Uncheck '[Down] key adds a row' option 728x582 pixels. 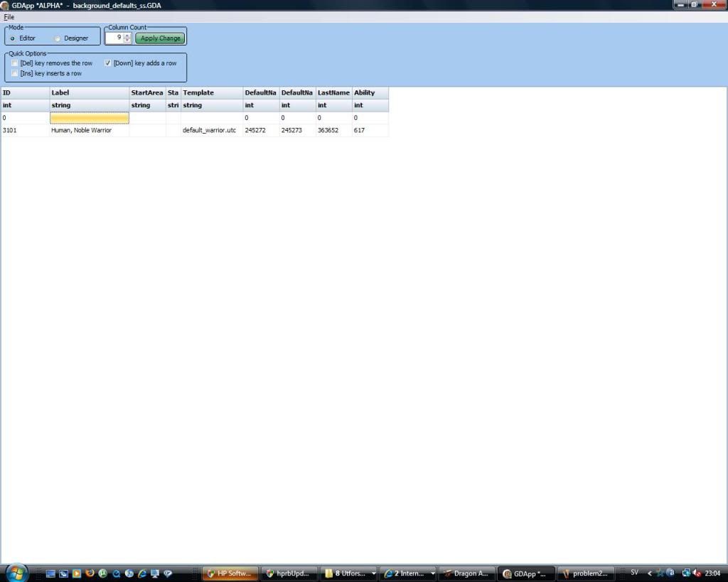point(108,63)
